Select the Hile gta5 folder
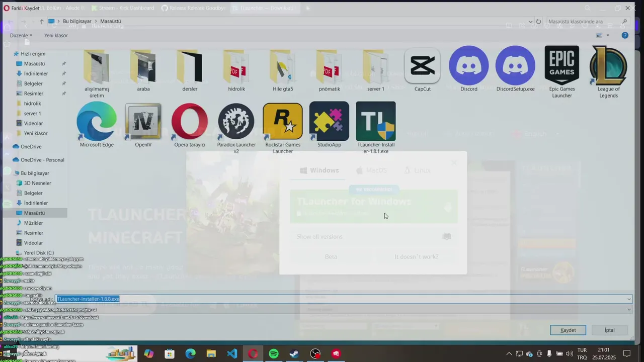The image size is (644, 362). click(283, 70)
